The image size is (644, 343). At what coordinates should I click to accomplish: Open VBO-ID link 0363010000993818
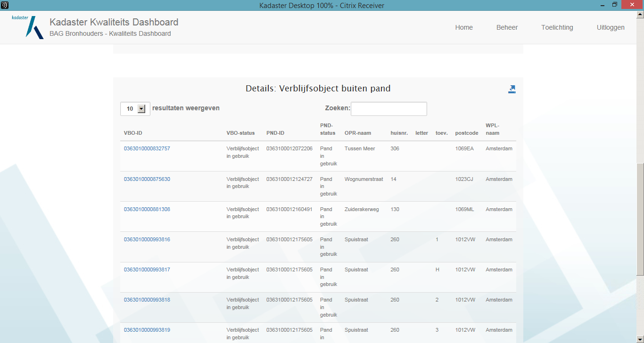point(147,300)
